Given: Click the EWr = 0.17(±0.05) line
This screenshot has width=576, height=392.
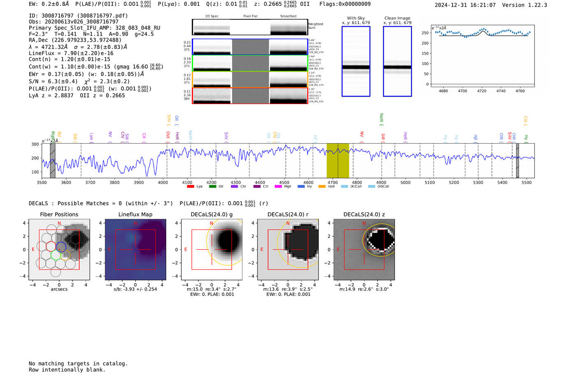Looking at the screenshot, I should click(86, 74).
